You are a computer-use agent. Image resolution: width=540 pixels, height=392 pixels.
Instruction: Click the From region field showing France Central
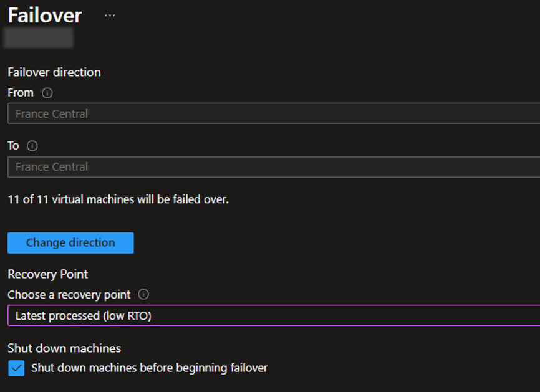coord(274,113)
